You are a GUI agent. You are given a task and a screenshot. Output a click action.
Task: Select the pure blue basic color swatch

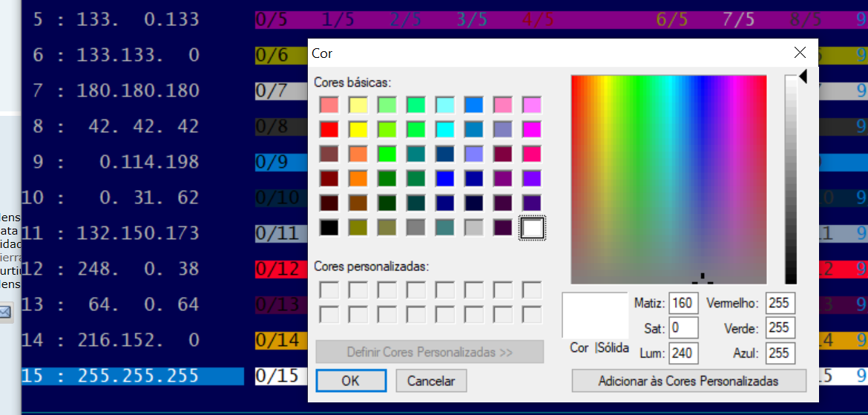(445, 178)
